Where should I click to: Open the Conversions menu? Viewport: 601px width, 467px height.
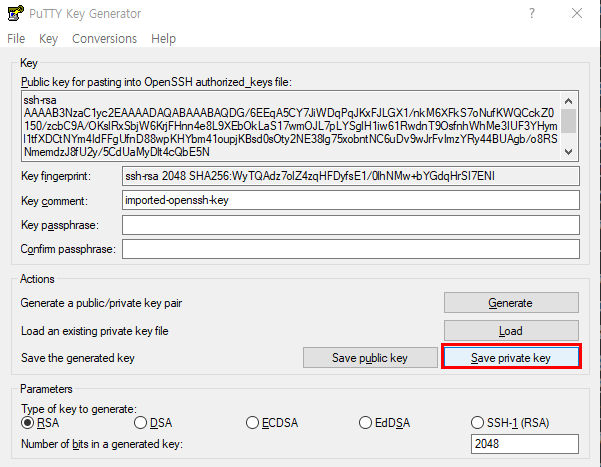tap(104, 39)
